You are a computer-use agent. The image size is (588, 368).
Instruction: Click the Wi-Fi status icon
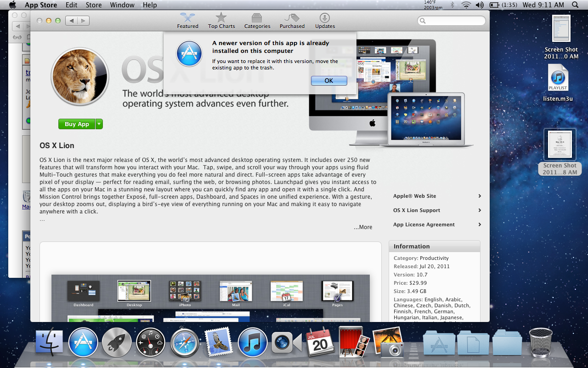coord(466,5)
